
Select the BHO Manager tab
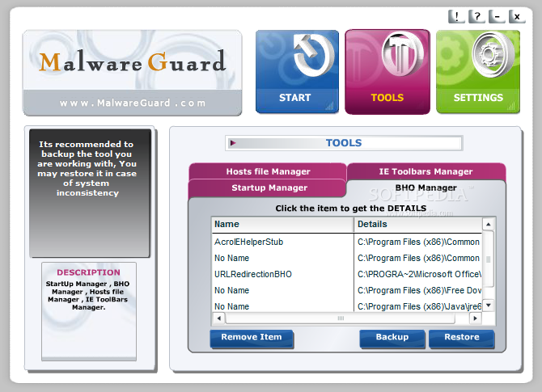(426, 188)
